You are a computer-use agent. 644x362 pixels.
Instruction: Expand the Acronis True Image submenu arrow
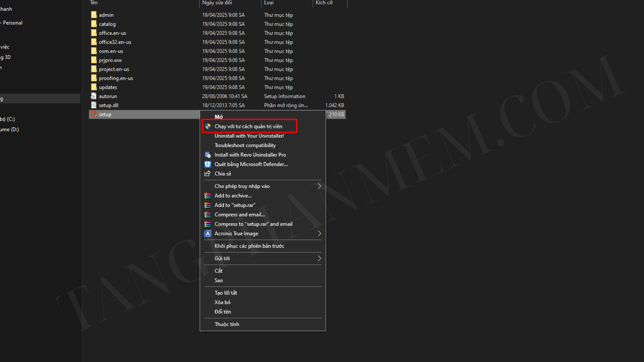[319, 234]
